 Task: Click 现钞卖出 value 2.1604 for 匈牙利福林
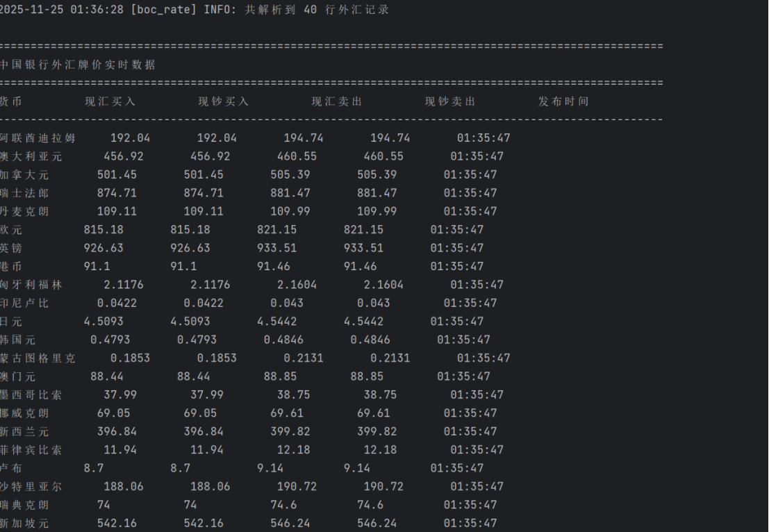pyautogui.click(x=383, y=285)
